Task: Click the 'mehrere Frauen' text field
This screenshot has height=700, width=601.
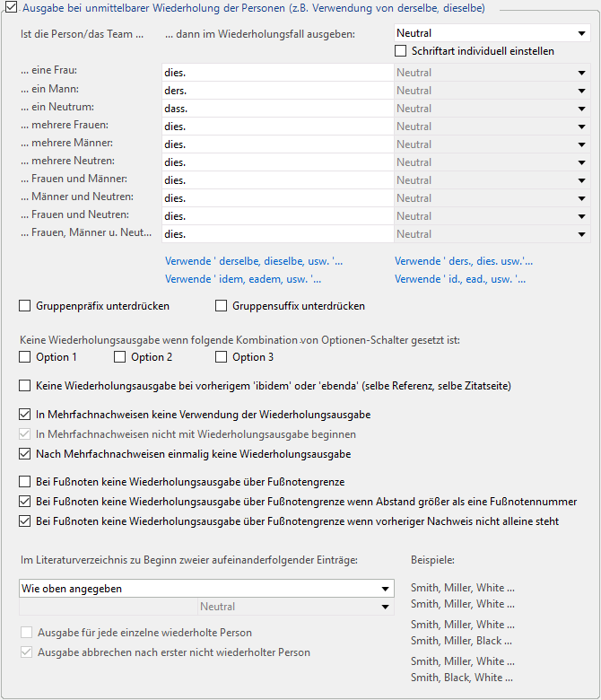Action: [x=278, y=127]
